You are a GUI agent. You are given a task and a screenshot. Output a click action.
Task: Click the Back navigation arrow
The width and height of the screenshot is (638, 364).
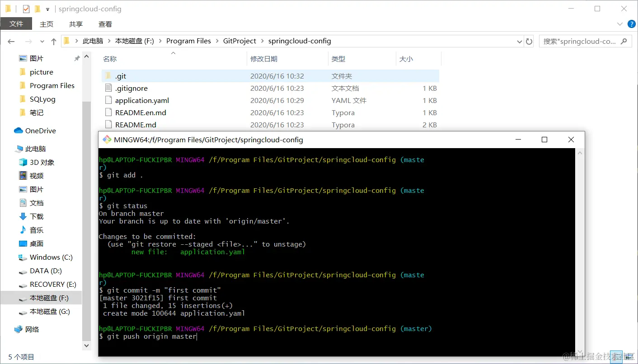pos(11,41)
